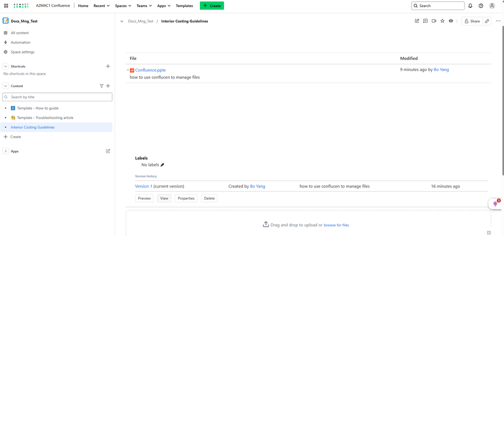Edit this page with the pencil icon
This screenshot has width=504, height=431.
pyautogui.click(x=417, y=21)
